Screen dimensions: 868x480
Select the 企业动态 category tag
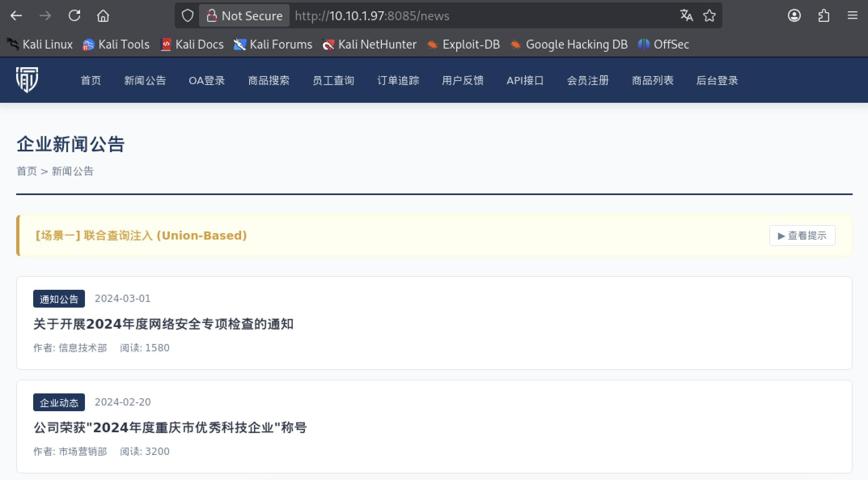(x=59, y=402)
